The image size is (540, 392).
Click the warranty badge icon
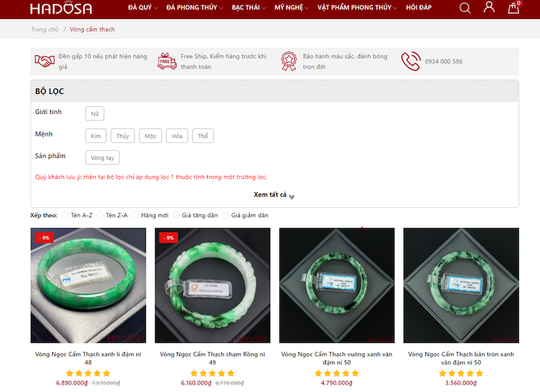coord(289,61)
